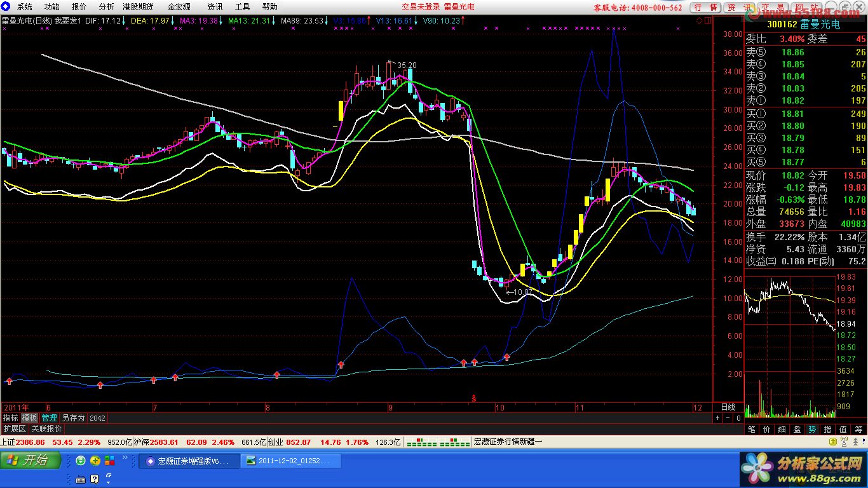Select the 值 tab in quote panel

pos(843,430)
